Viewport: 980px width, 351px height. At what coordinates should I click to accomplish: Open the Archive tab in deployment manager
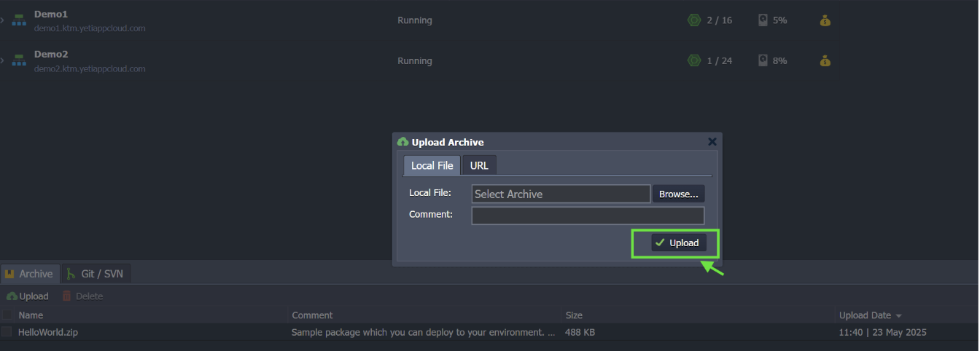click(29, 274)
